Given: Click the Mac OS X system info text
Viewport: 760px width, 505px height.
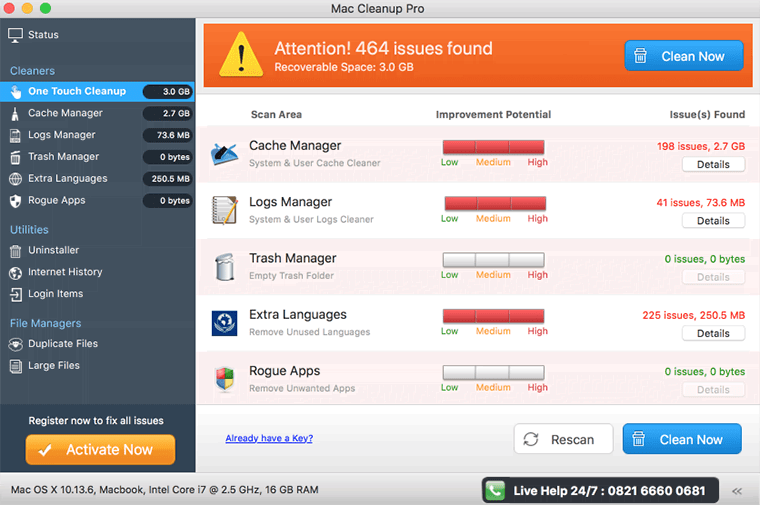Looking at the screenshot, I should click(x=165, y=489).
